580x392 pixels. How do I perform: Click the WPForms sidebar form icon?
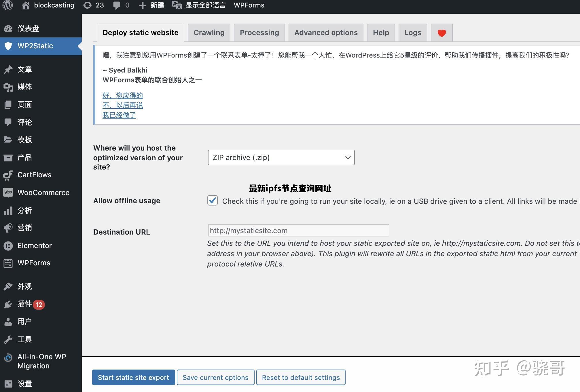[x=8, y=263]
